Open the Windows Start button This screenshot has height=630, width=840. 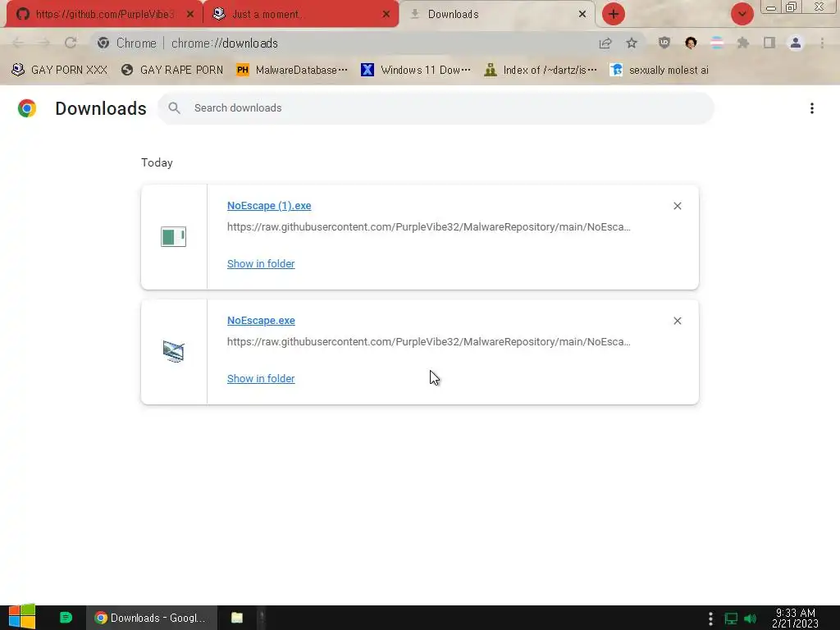[x=22, y=617]
